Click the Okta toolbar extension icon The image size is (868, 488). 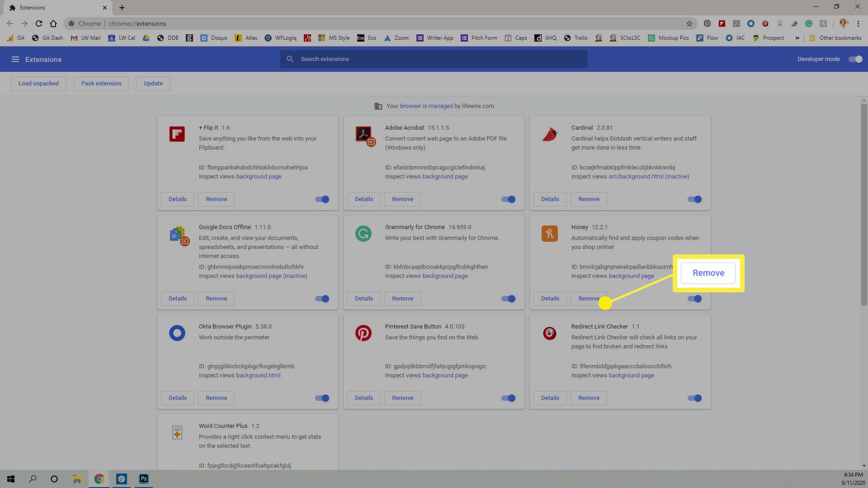751,23
